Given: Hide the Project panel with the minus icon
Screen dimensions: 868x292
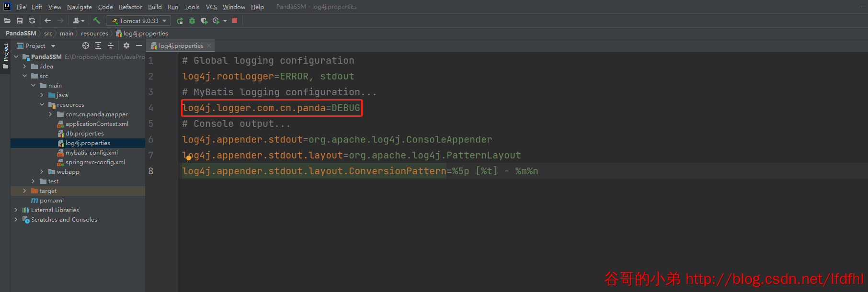Looking at the screenshot, I should 139,45.
